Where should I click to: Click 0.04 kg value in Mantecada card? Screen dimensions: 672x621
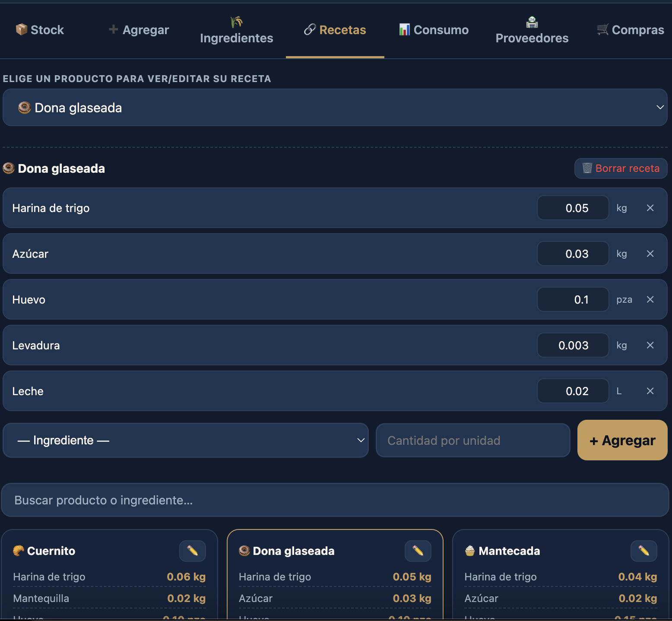click(637, 577)
